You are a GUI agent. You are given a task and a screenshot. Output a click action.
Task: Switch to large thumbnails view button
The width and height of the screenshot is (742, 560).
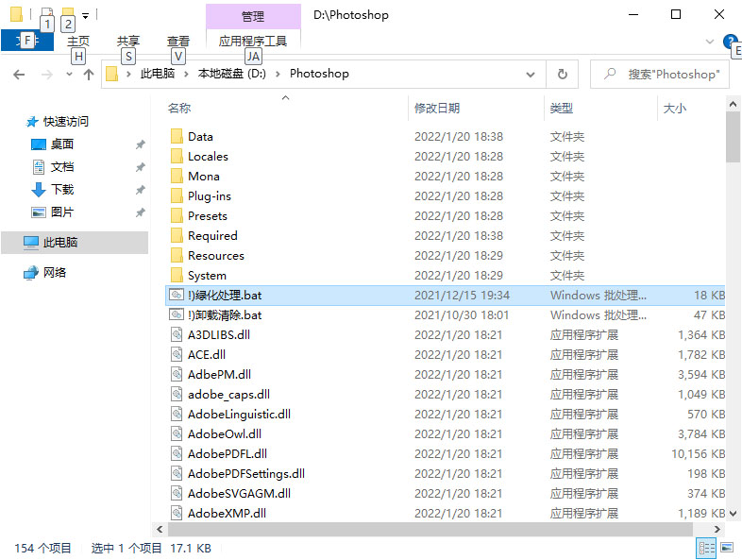(727, 548)
